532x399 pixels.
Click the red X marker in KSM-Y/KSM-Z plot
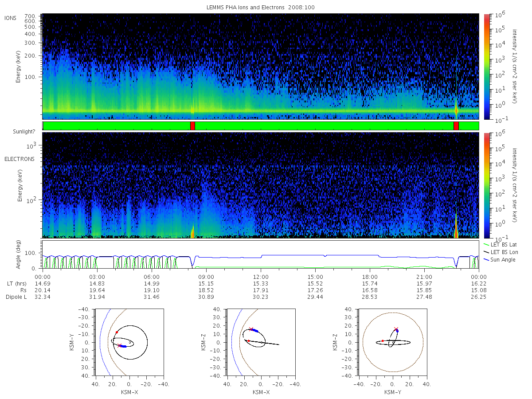pos(396,329)
